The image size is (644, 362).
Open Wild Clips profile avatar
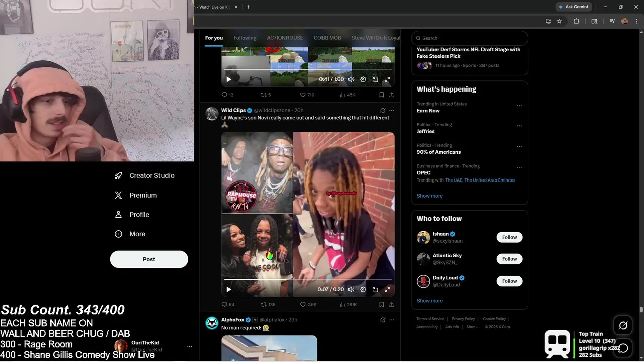[212, 113]
